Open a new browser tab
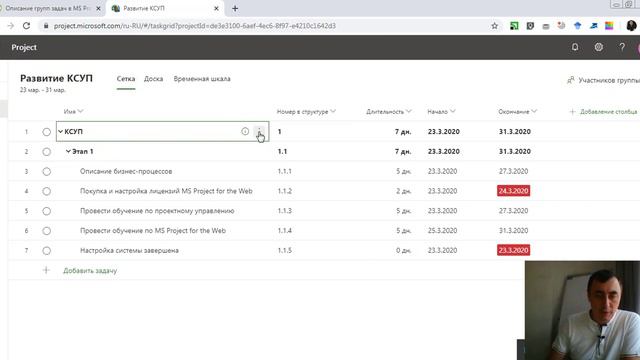The image size is (640, 360). coord(235,9)
